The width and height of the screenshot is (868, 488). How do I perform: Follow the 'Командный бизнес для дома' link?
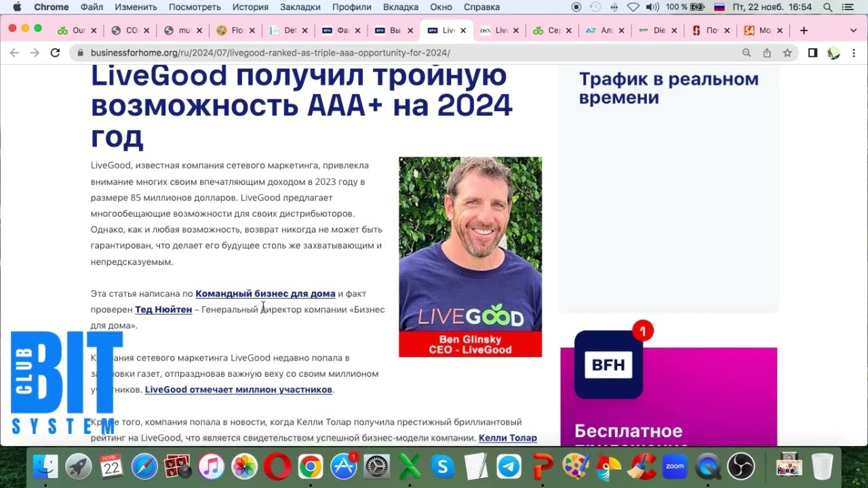(x=265, y=293)
